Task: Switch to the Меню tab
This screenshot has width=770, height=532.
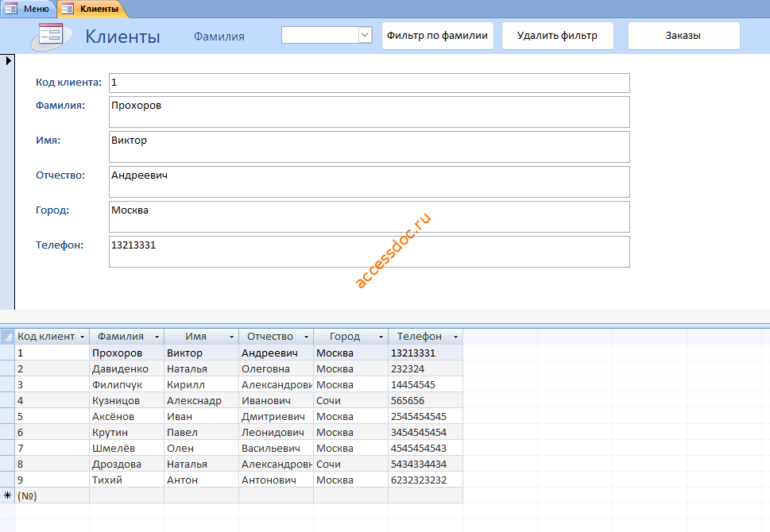Action: pyautogui.click(x=28, y=9)
